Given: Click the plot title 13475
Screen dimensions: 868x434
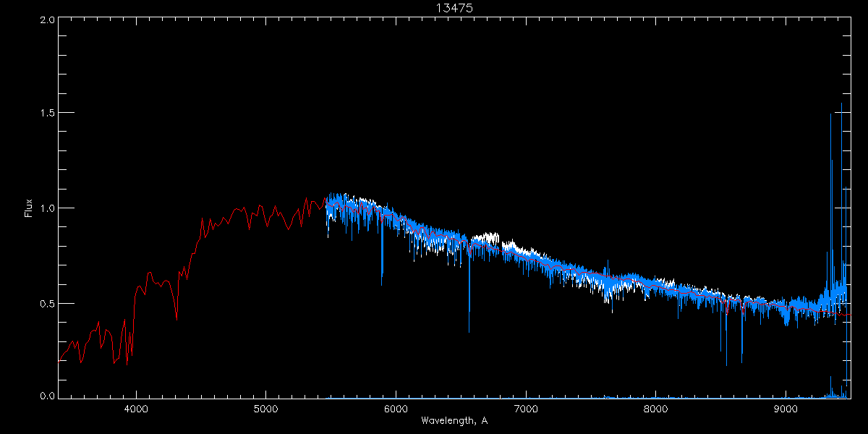Looking at the screenshot, I should [454, 8].
